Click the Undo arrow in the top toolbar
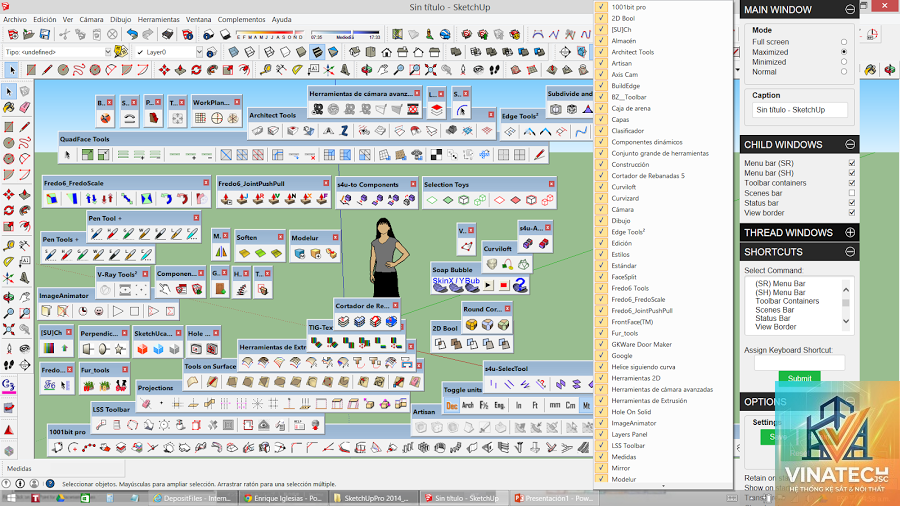The image size is (900, 506). coord(133,34)
